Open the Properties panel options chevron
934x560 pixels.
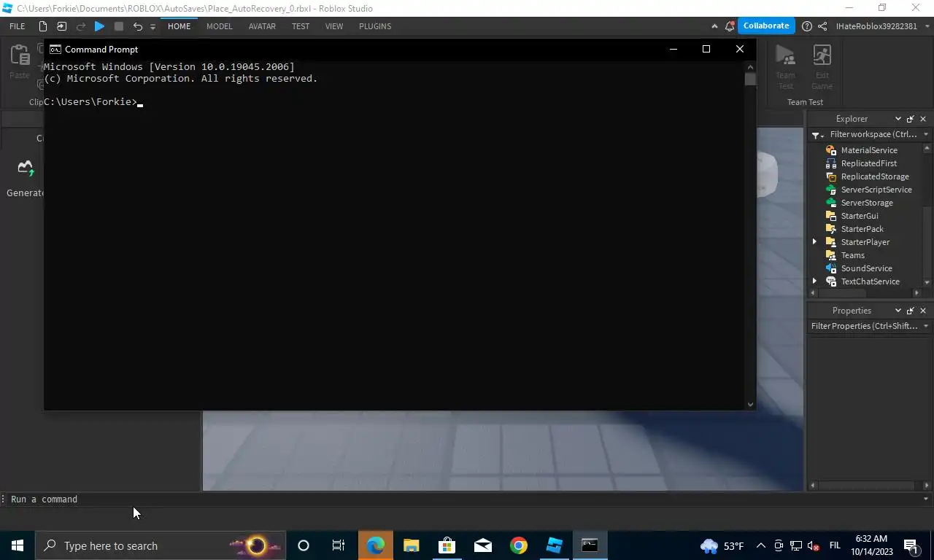898,311
